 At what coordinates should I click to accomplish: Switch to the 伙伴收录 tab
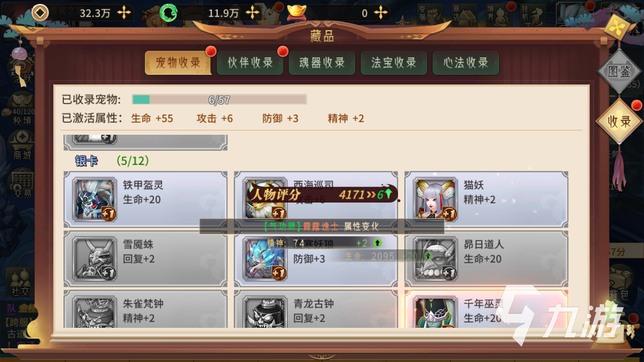click(x=250, y=63)
